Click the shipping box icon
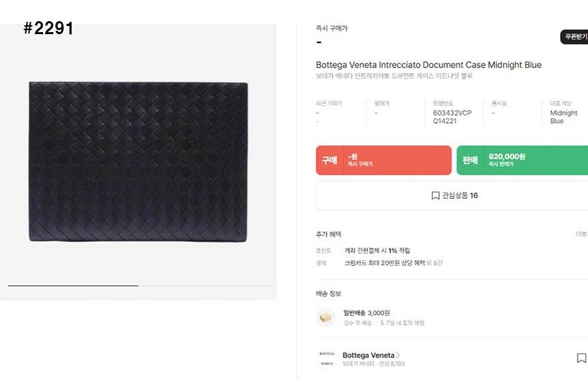The width and height of the screenshot is (588, 380). (x=326, y=317)
